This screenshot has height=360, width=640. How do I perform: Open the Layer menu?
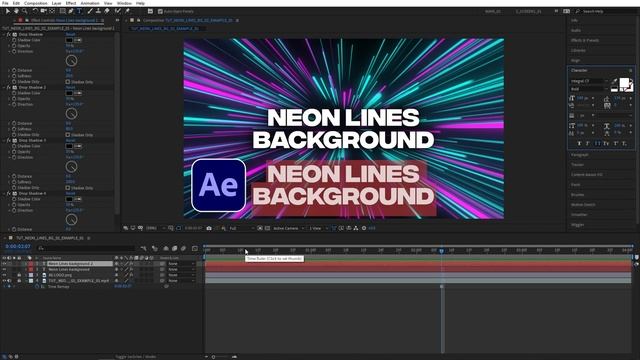pyautogui.click(x=56, y=3)
